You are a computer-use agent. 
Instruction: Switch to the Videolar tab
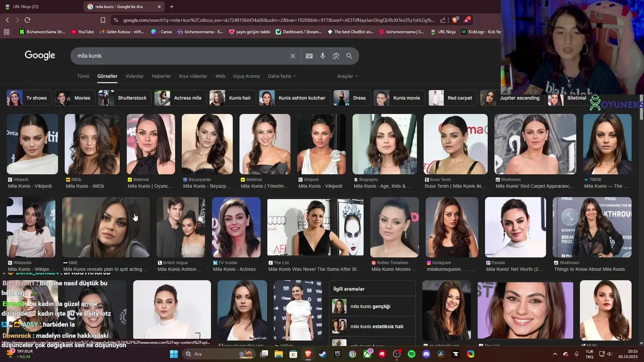click(134, 76)
